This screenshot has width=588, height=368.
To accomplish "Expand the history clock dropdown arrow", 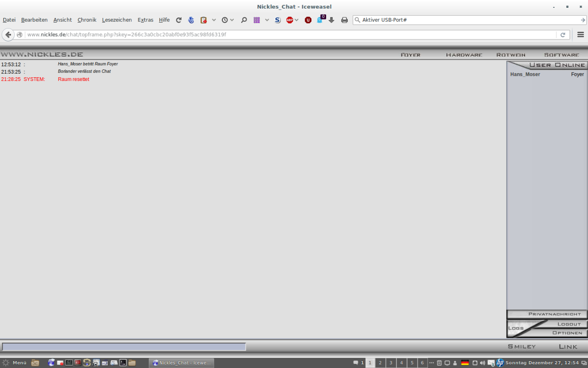I will tap(232, 20).
